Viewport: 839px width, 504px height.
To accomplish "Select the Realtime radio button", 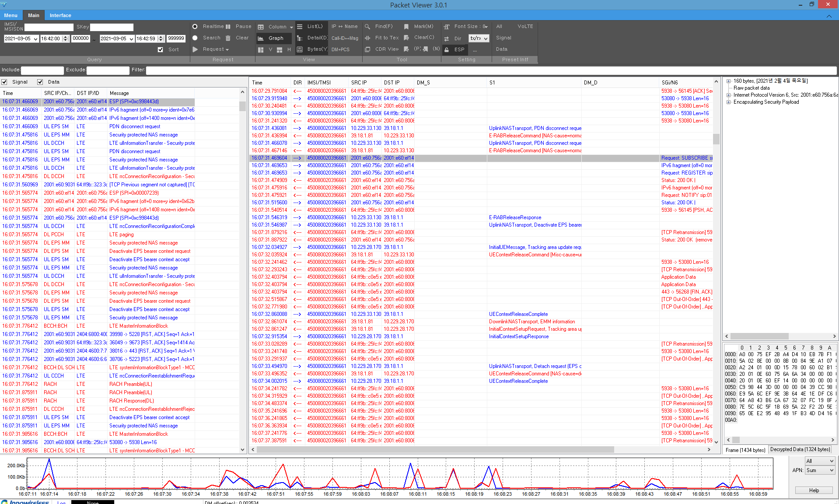I will [x=195, y=27].
